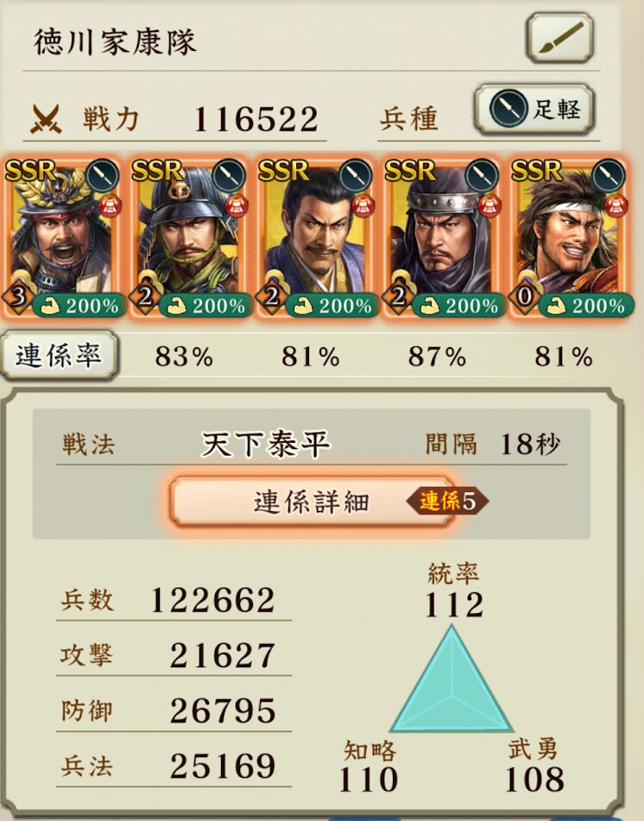Tap level 3 diamond on first card
The height and width of the screenshot is (821, 644).
tap(17, 297)
